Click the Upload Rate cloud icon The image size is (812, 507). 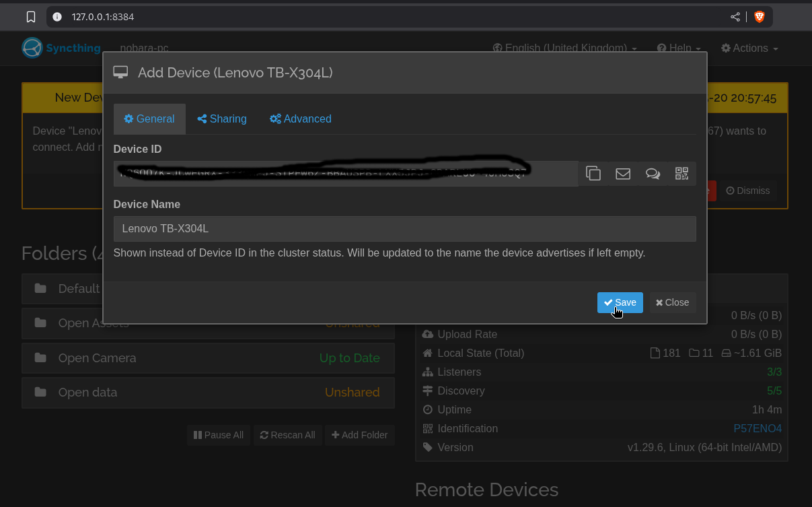[x=427, y=334]
